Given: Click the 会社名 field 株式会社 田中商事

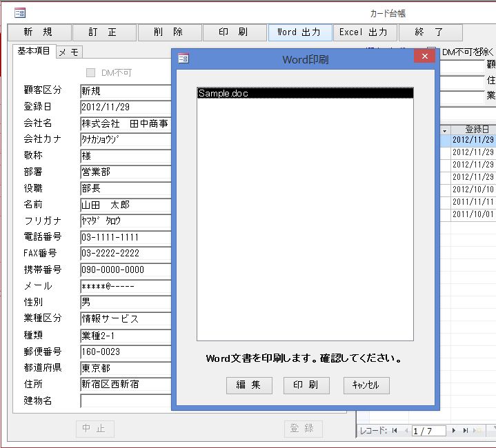Looking at the screenshot, I should (126, 124).
